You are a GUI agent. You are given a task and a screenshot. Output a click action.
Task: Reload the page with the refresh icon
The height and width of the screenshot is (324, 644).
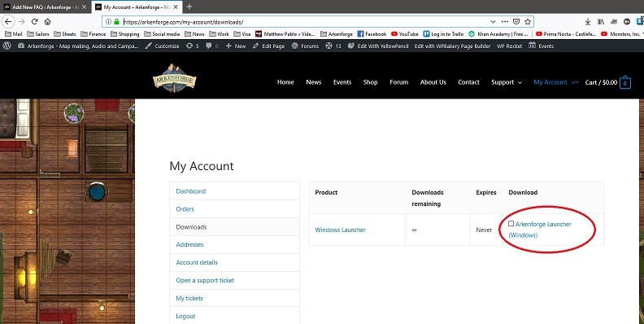(x=34, y=22)
